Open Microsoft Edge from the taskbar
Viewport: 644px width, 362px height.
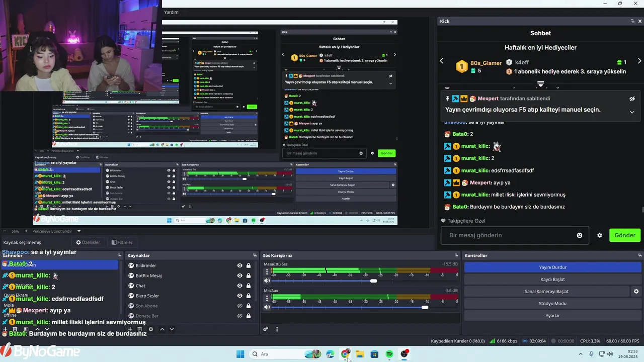pyautogui.click(x=330, y=354)
